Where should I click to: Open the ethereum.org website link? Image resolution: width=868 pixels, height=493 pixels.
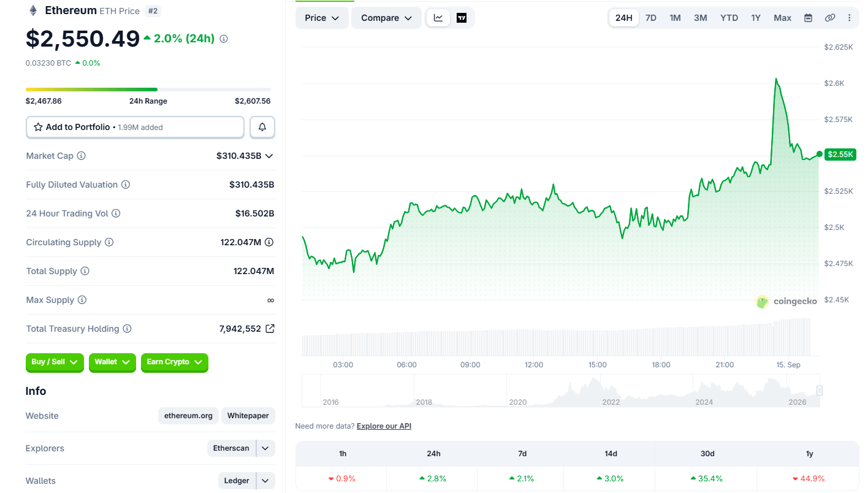tap(188, 416)
